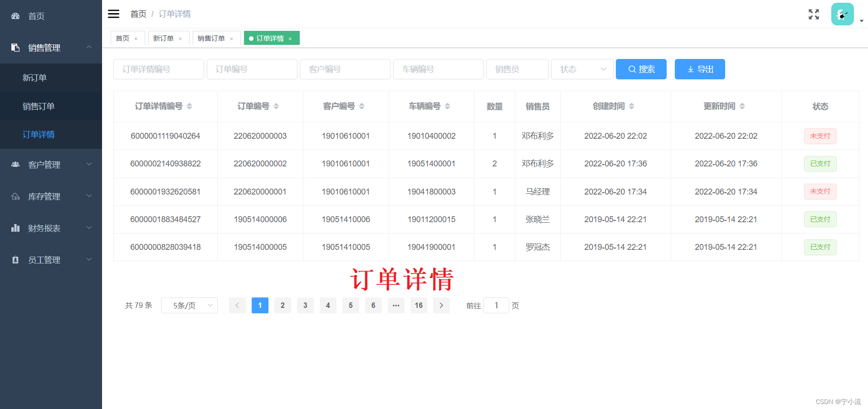Expand the 库存管理 menu arrow
Image resolution: width=868 pixels, height=409 pixels.
89,196
